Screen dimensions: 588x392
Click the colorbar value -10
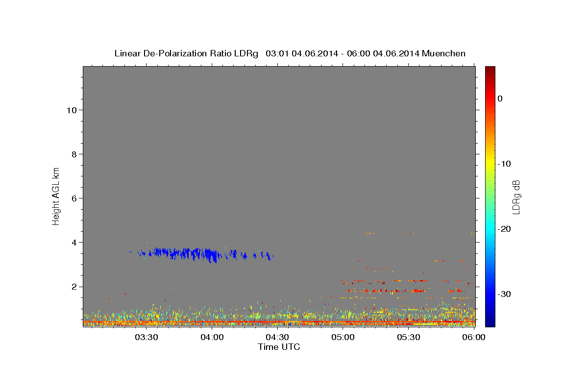(505, 164)
